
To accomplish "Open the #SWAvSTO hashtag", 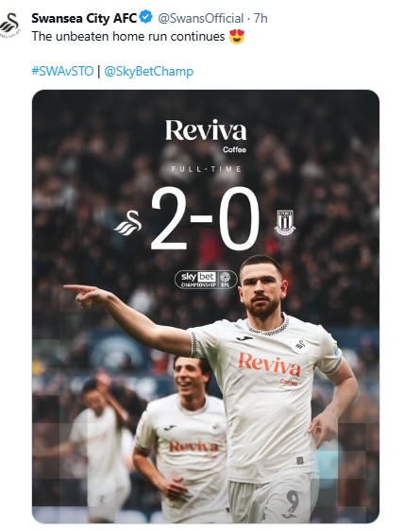I will [x=62, y=71].
